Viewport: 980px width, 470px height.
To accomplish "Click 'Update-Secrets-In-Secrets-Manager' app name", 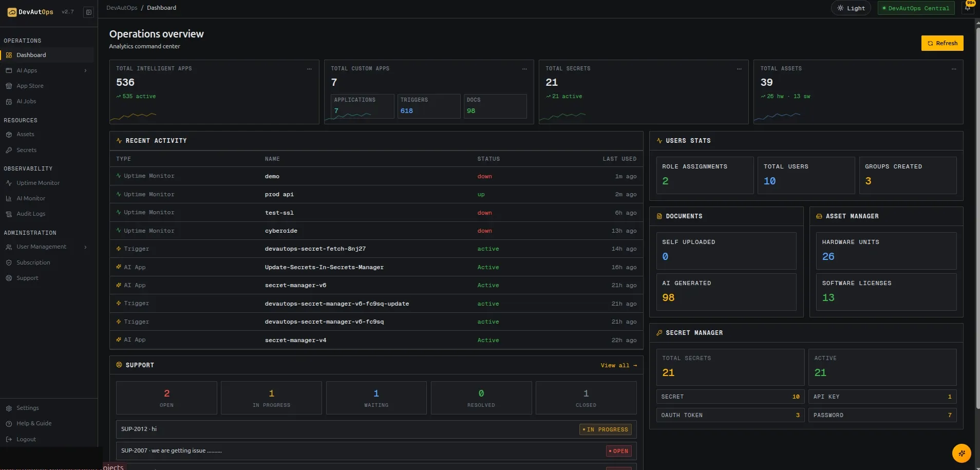I will 324,267.
